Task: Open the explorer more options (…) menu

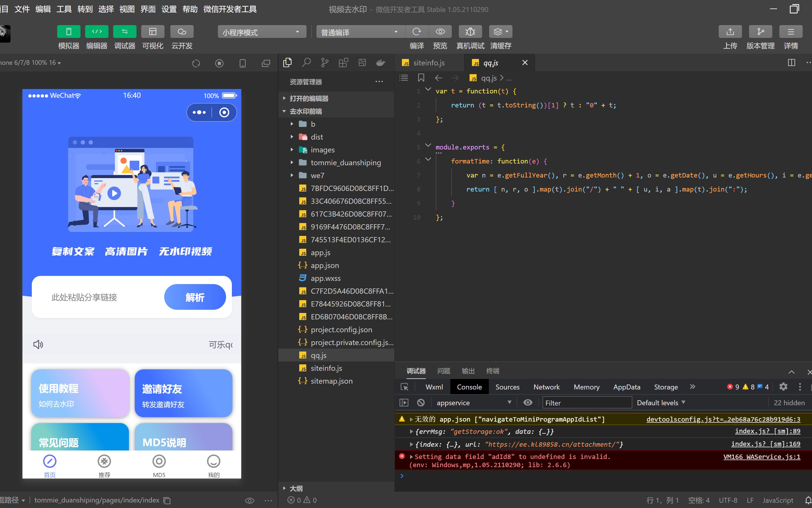Action: click(379, 82)
